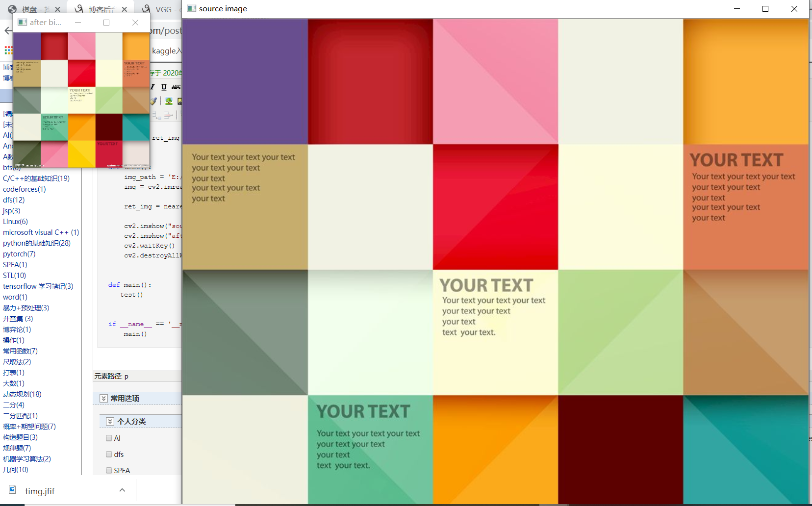Click the source image window title icon
The image size is (812, 506).
pyautogui.click(x=192, y=8)
